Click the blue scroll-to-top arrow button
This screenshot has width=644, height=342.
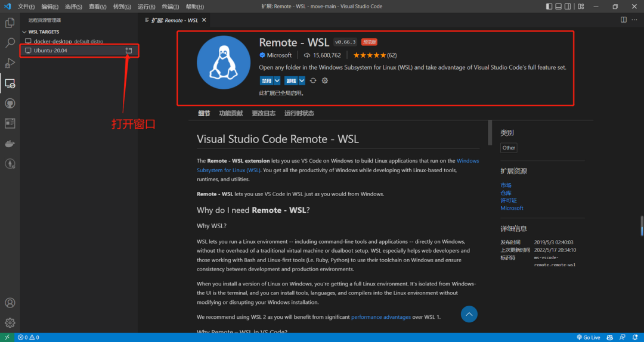pyautogui.click(x=469, y=314)
